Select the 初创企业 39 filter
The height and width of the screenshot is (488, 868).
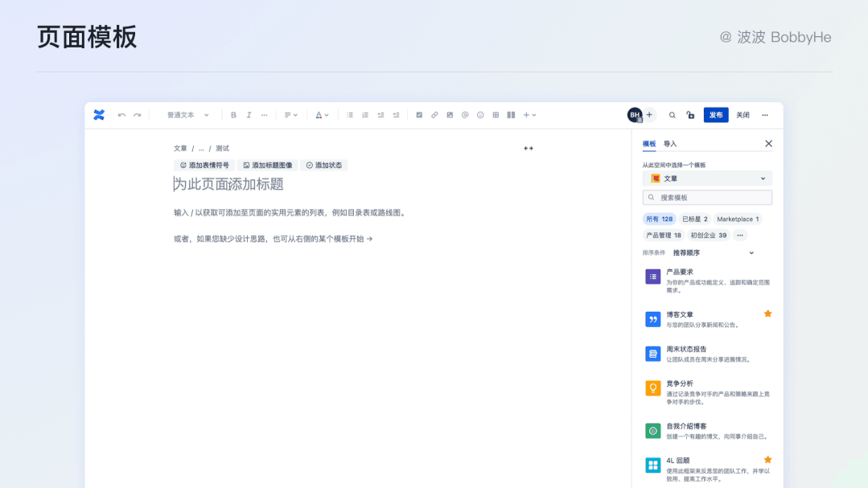pyautogui.click(x=708, y=235)
